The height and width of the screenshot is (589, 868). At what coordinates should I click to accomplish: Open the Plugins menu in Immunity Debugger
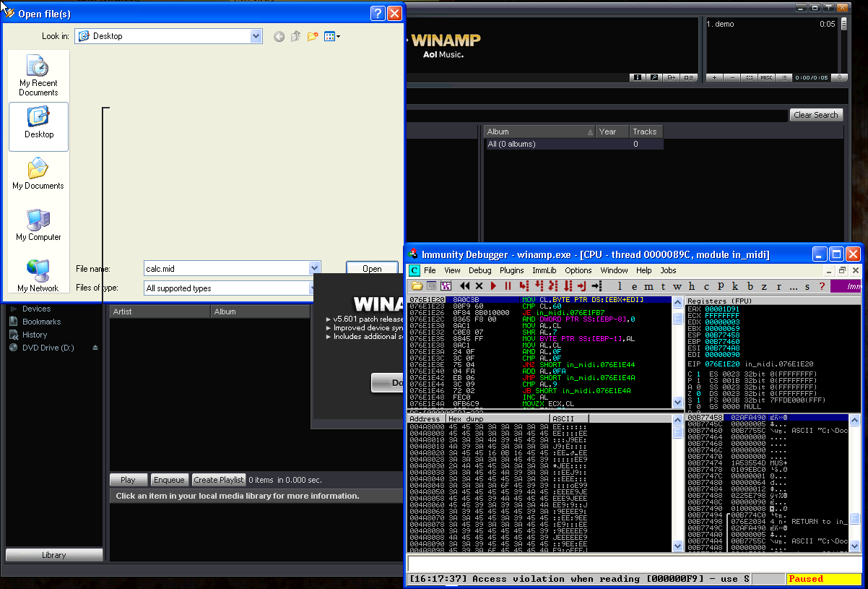tap(511, 270)
